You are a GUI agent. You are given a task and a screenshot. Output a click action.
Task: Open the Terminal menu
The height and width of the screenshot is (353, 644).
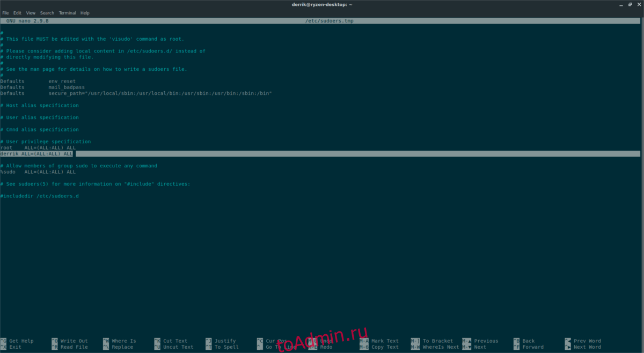67,12
